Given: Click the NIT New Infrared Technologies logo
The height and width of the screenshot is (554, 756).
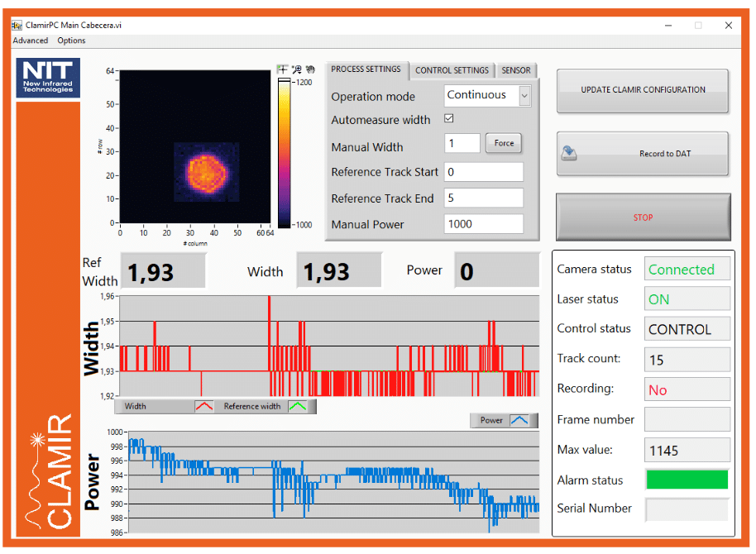Looking at the screenshot, I should (48, 78).
